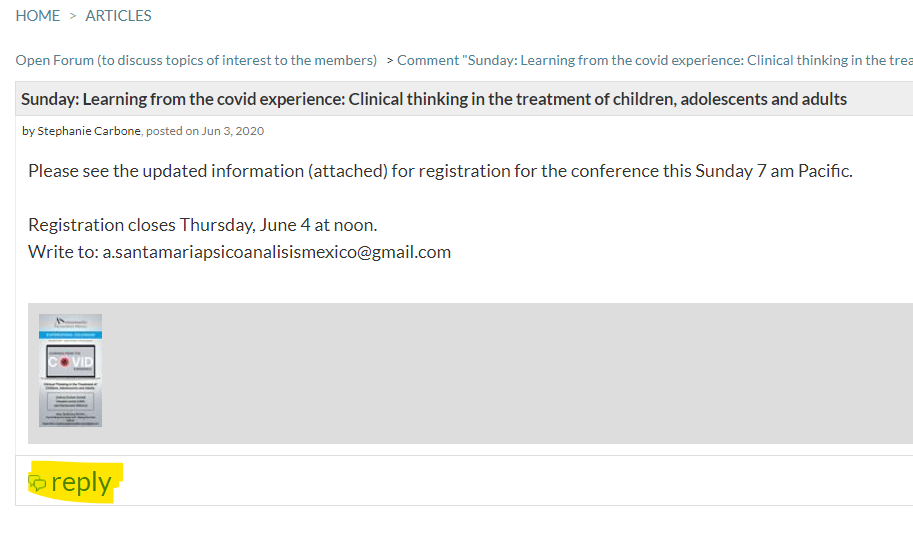
Task: Open the COVID flyer attachment thumbnail
Action: click(x=70, y=370)
